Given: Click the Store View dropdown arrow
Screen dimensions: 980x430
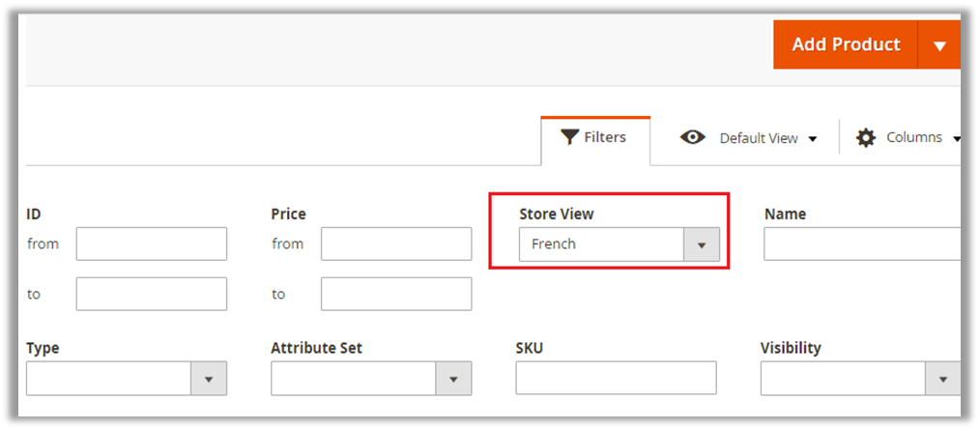Looking at the screenshot, I should coord(702,244).
